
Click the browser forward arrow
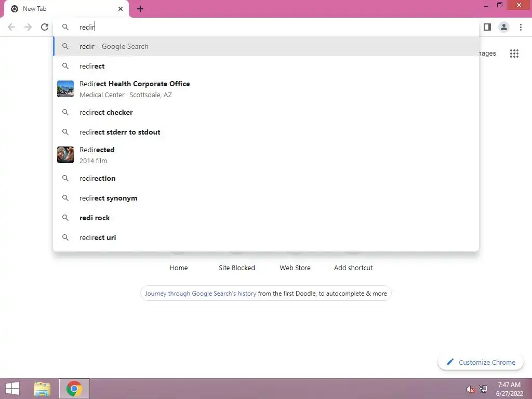[28, 27]
